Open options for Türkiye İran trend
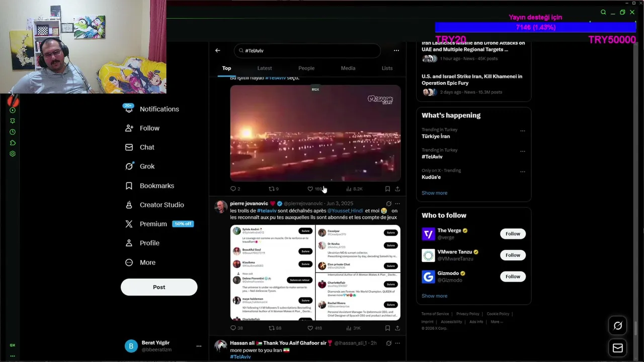This screenshot has width=644, height=362. point(522,131)
